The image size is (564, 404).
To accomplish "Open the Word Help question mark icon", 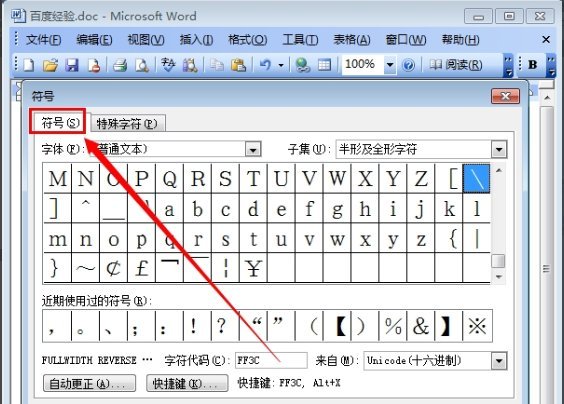I will click(408, 65).
